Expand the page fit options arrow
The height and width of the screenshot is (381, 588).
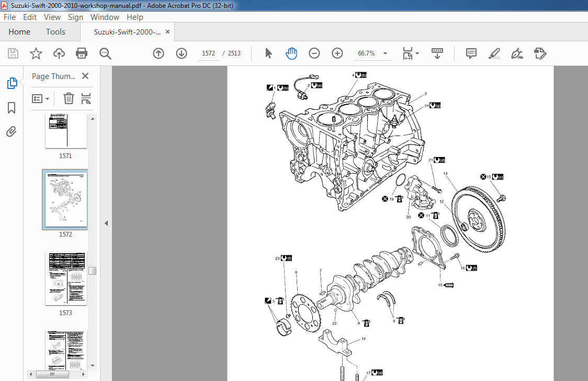coord(417,53)
